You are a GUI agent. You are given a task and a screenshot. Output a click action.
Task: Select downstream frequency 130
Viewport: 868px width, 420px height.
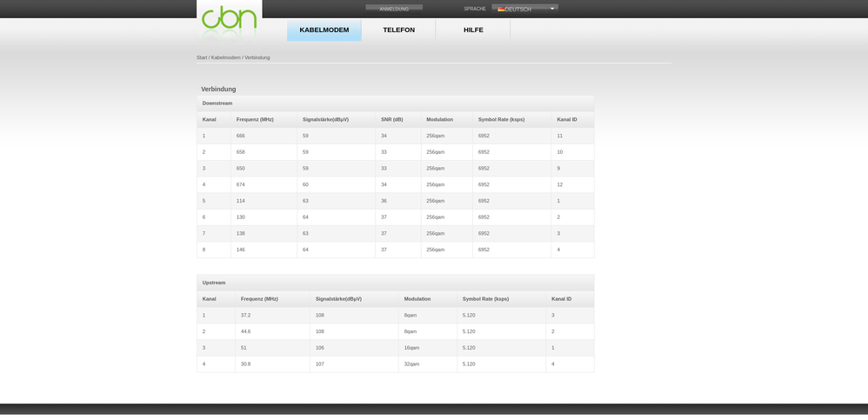point(240,217)
